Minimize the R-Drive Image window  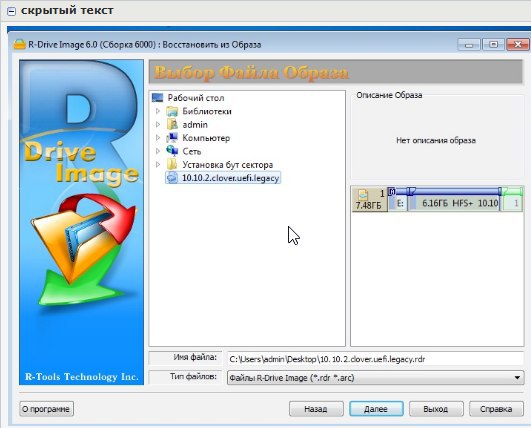(469, 45)
